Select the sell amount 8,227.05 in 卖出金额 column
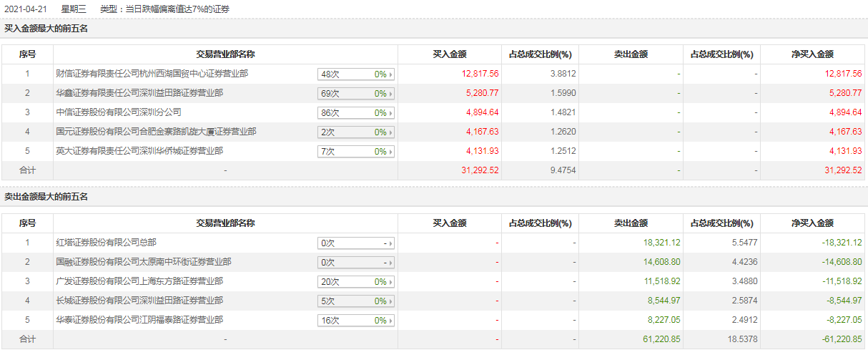This screenshot has width=868, height=355. click(664, 320)
